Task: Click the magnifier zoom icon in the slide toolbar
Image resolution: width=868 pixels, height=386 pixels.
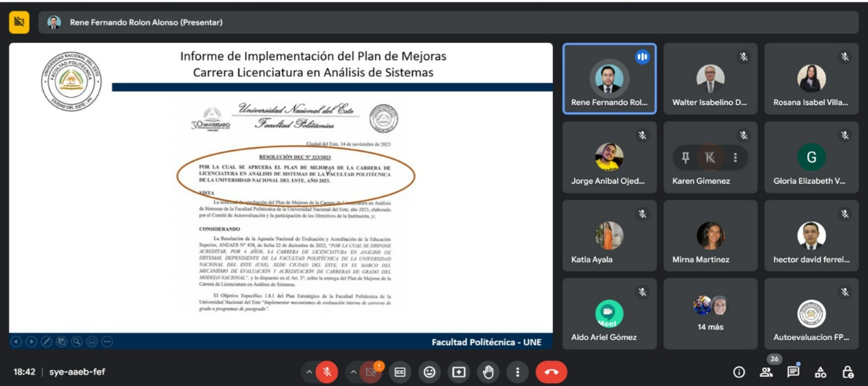Action: click(77, 342)
